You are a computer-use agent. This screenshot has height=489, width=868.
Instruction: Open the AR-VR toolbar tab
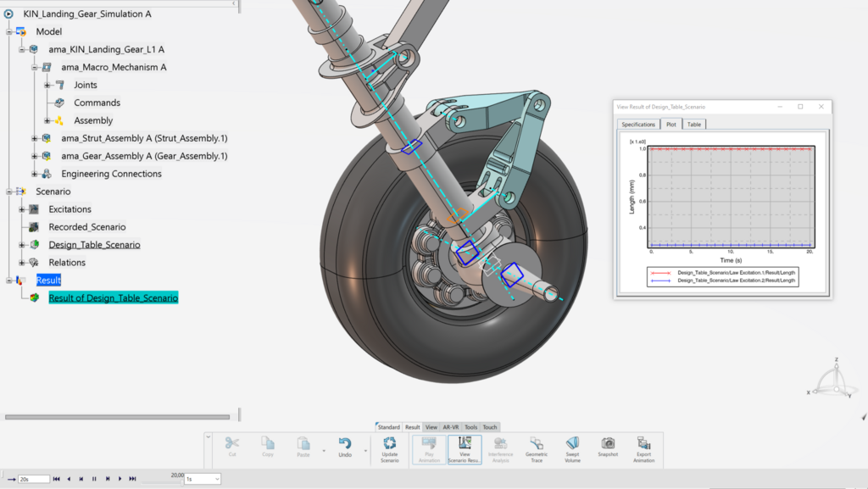[452, 427]
